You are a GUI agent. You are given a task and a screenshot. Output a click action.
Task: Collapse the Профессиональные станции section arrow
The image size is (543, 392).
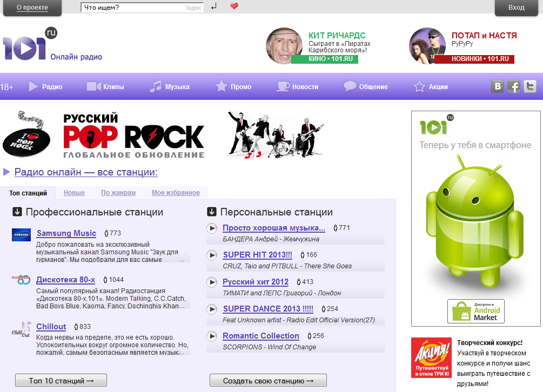pyautogui.click(x=17, y=212)
